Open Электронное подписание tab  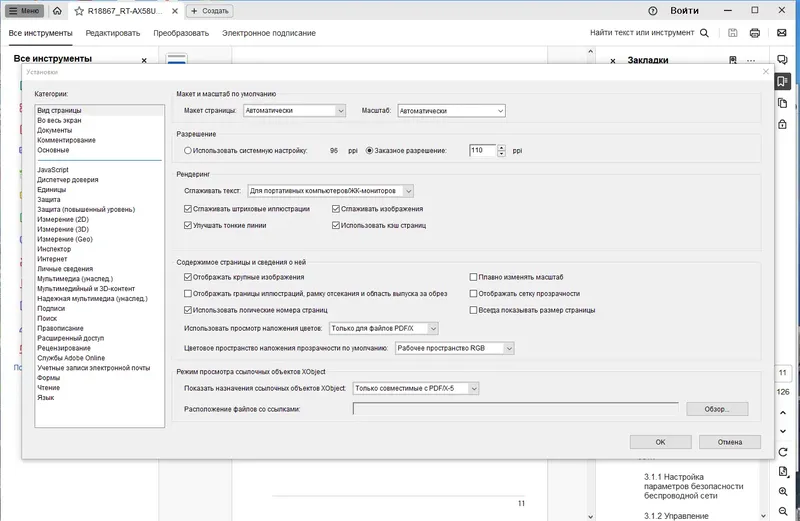269,33
